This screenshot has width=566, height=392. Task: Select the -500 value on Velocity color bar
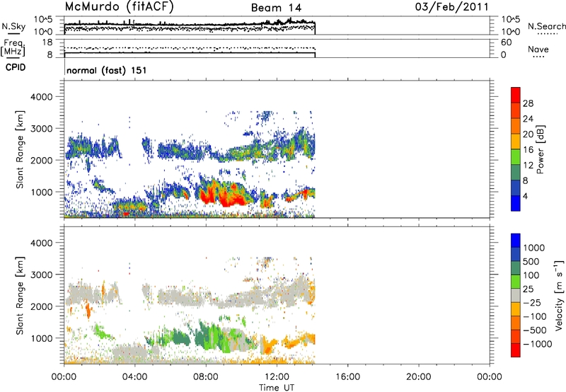[x=535, y=330]
